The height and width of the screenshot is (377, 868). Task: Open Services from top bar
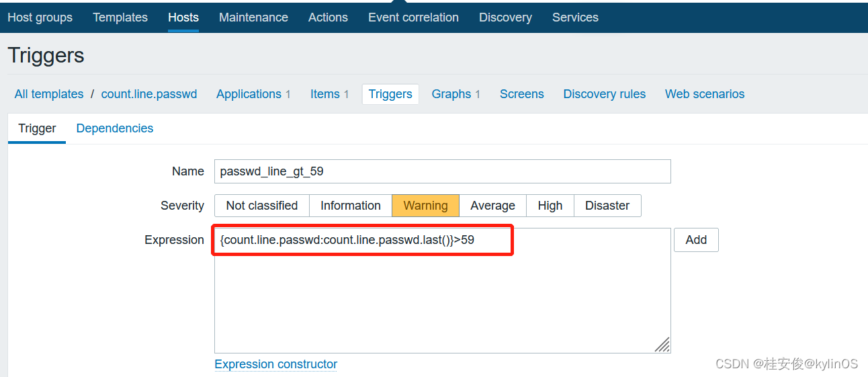tap(575, 17)
